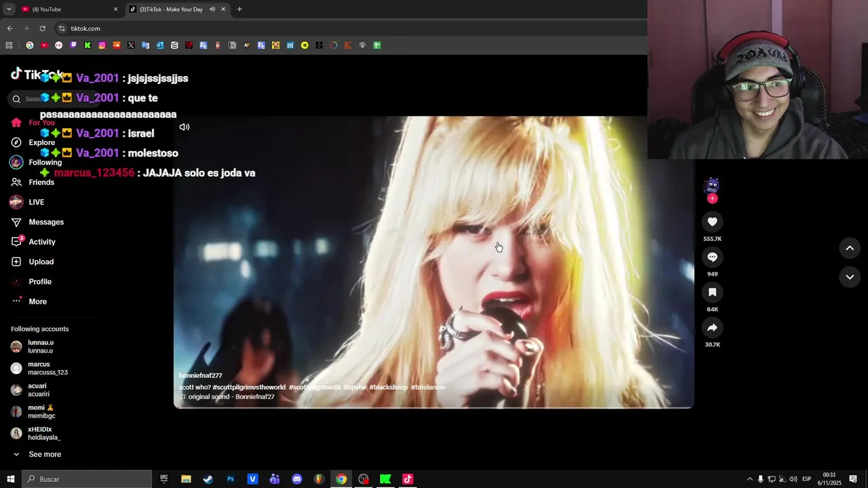Open the creator's avatar on the video
Screen dimensions: 868x488
(712, 185)
